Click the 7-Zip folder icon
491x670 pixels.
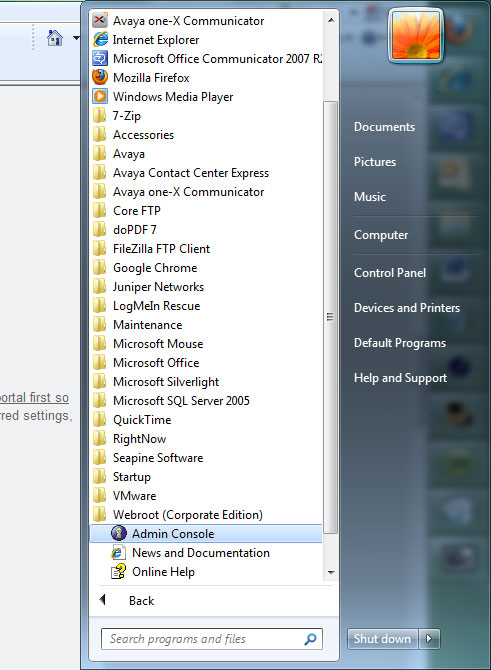pyautogui.click(x=100, y=115)
